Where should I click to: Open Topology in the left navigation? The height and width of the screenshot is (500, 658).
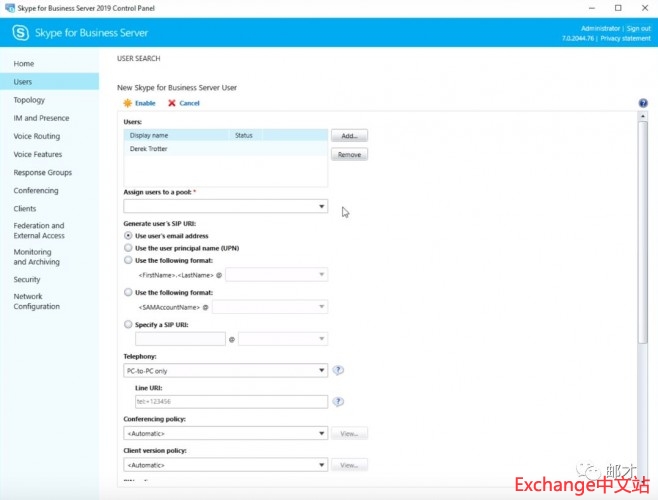pyautogui.click(x=29, y=100)
